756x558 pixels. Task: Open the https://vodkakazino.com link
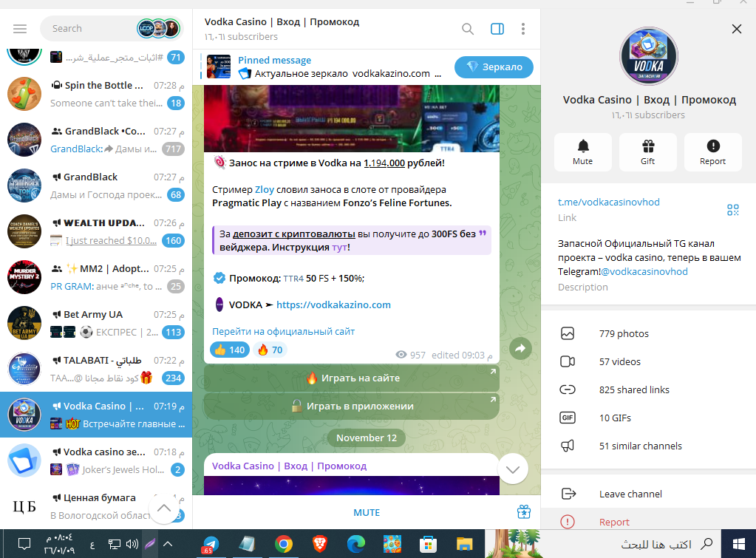coord(333,304)
